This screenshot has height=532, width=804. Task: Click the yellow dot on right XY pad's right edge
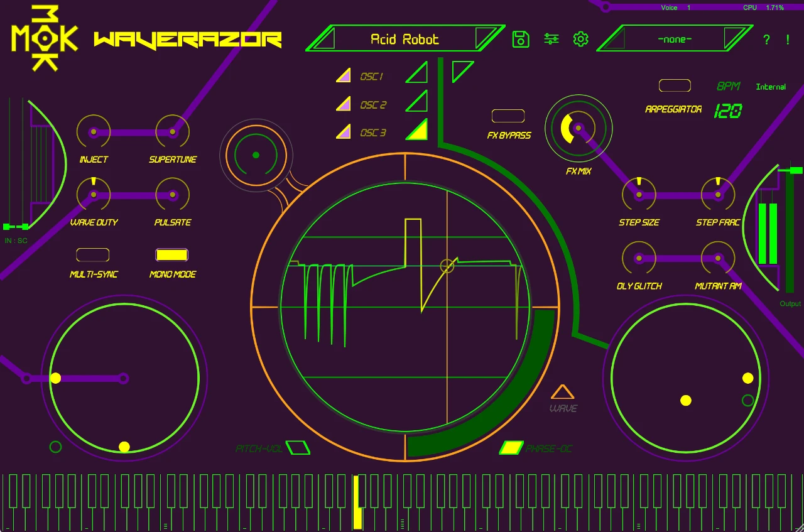747,378
